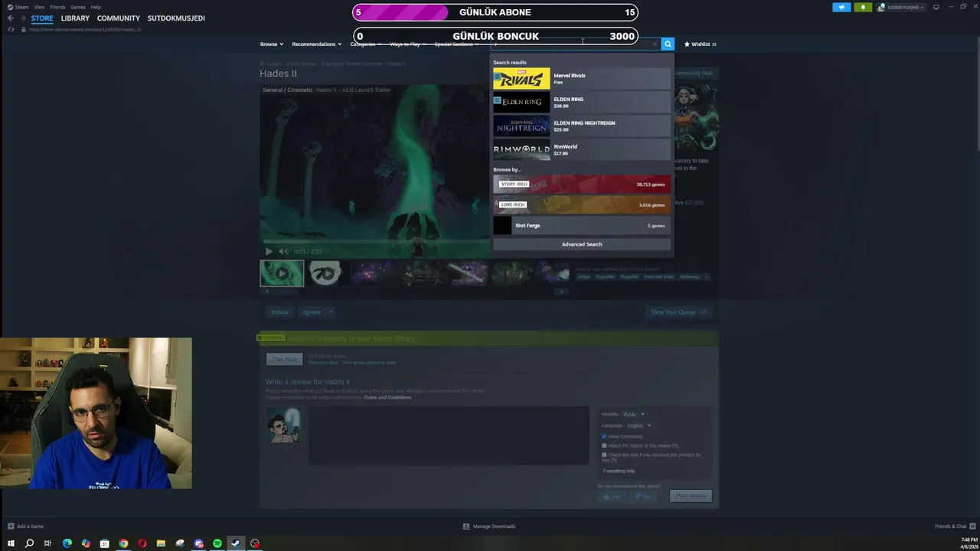Open the account sutdokmusjedi dropdown
This screenshot has height=551, width=980.
(x=901, y=7)
